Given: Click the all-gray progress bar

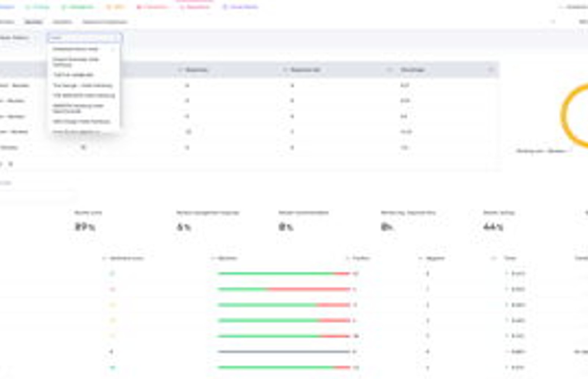Looking at the screenshot, I should (x=284, y=352).
